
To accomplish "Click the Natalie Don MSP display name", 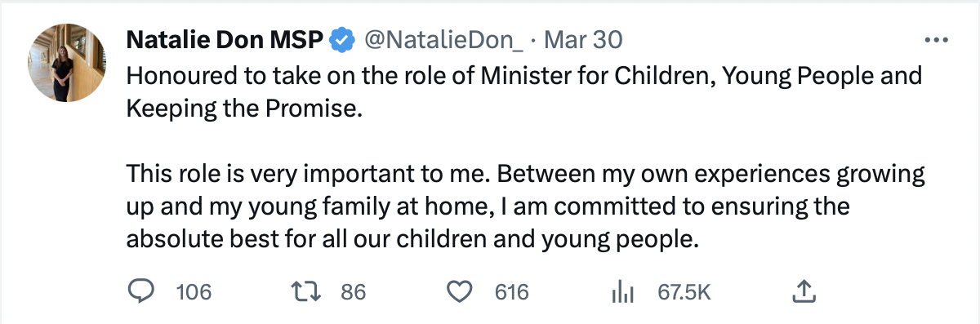I will click(x=225, y=39).
